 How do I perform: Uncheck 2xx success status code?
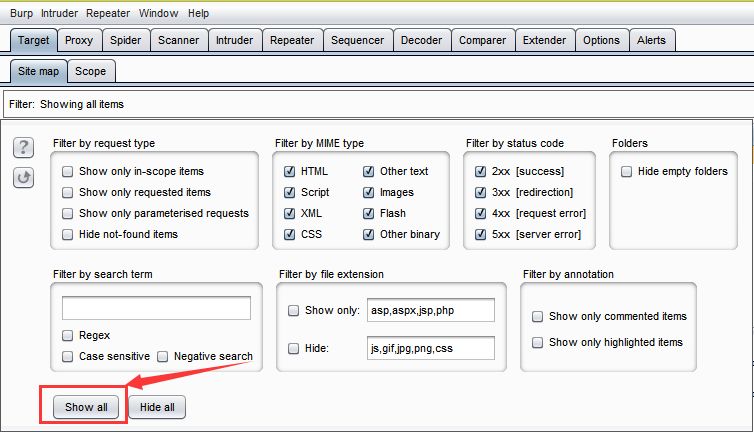click(480, 171)
